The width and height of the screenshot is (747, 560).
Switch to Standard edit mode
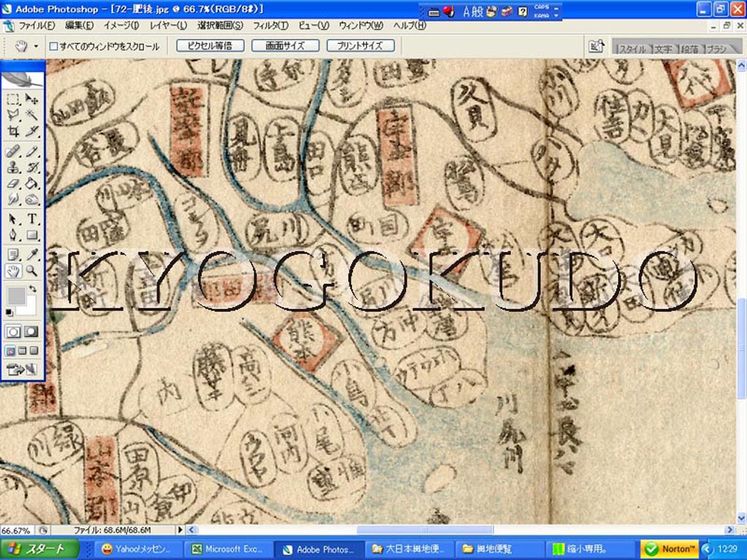(x=13, y=332)
